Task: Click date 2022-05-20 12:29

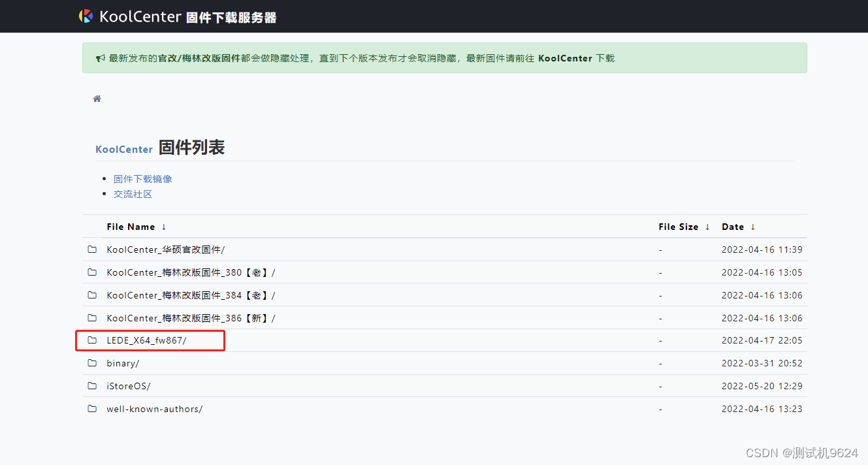Action: 762,386
